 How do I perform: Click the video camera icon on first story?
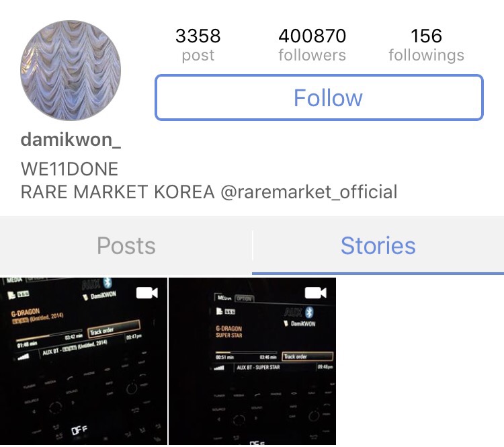(x=147, y=293)
